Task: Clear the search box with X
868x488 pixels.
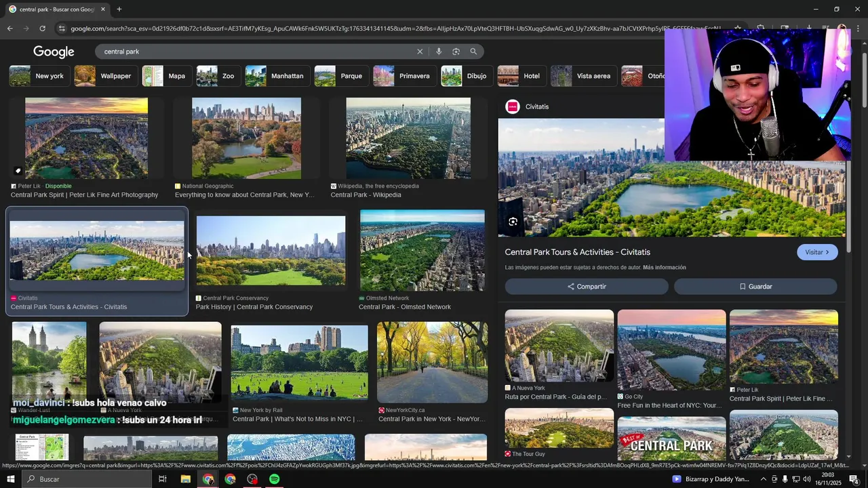Action: pos(420,52)
